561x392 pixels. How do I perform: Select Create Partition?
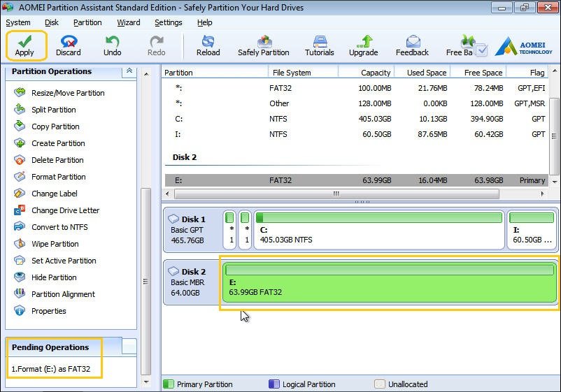click(x=50, y=143)
